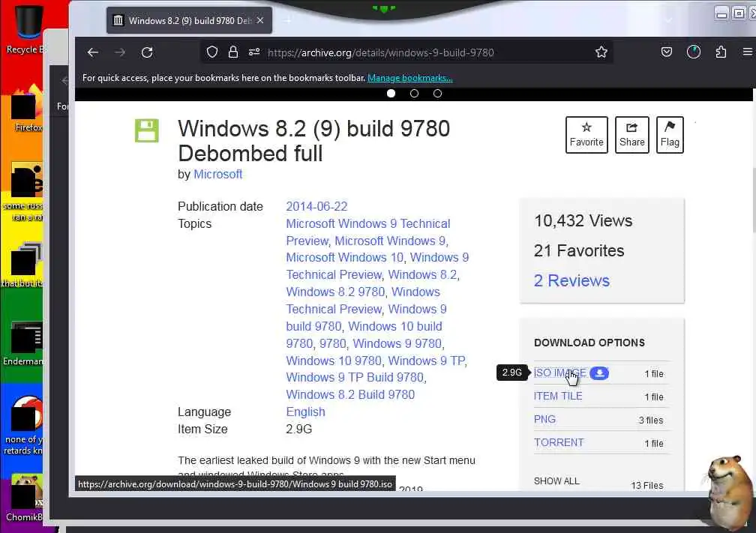
Task: Open the Extensions puzzle icon
Action: click(721, 52)
